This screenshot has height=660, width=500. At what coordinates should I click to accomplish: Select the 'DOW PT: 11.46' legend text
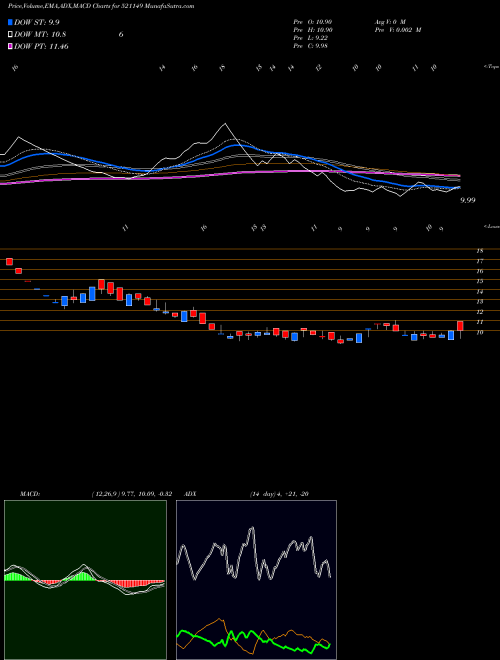(x=41, y=47)
